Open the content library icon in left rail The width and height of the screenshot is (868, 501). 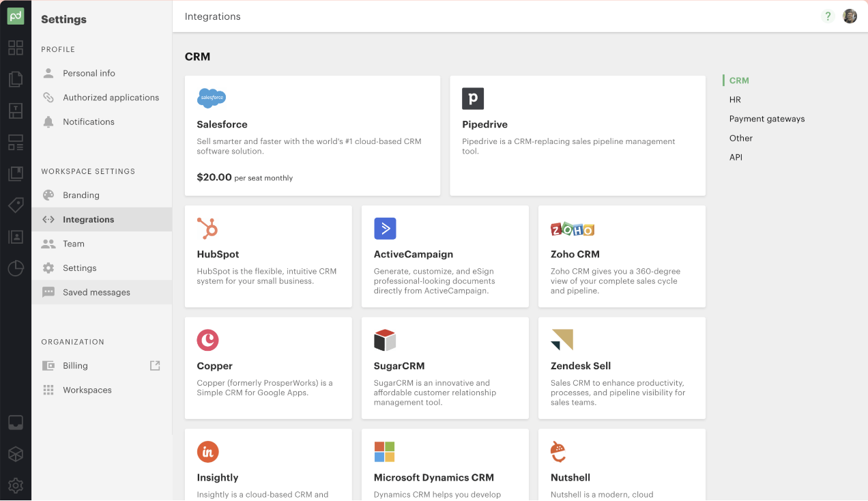pos(16,173)
